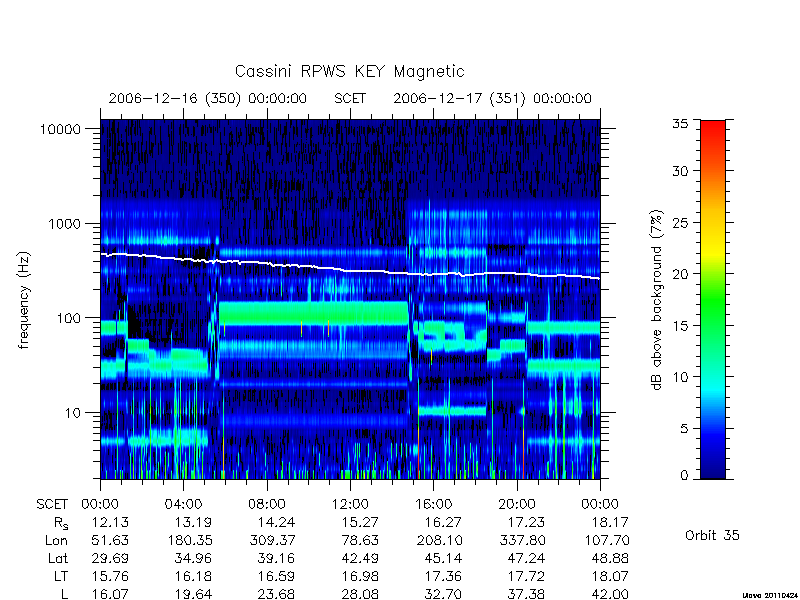Select the Lon value 78.63
The width and height of the screenshot is (800, 600).
coord(360,540)
